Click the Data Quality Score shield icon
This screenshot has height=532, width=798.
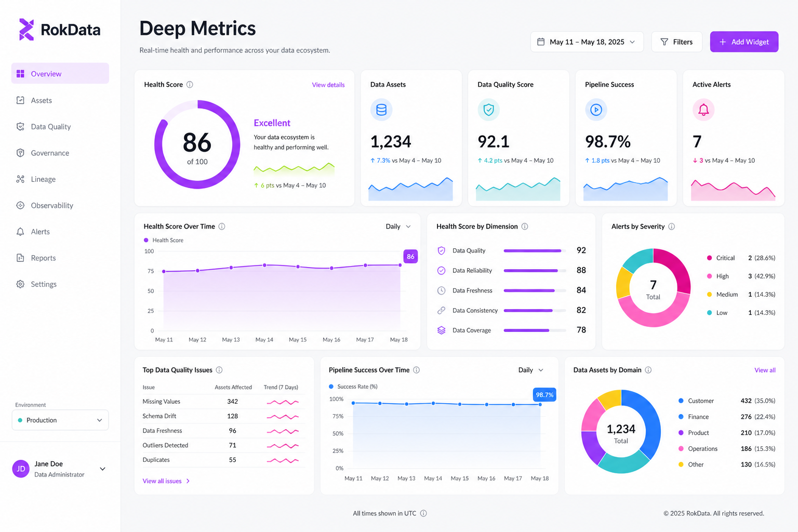tap(488, 110)
